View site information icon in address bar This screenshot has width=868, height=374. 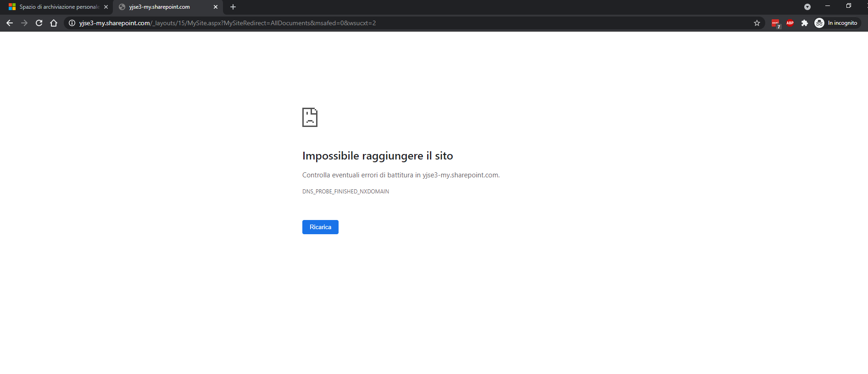point(72,23)
